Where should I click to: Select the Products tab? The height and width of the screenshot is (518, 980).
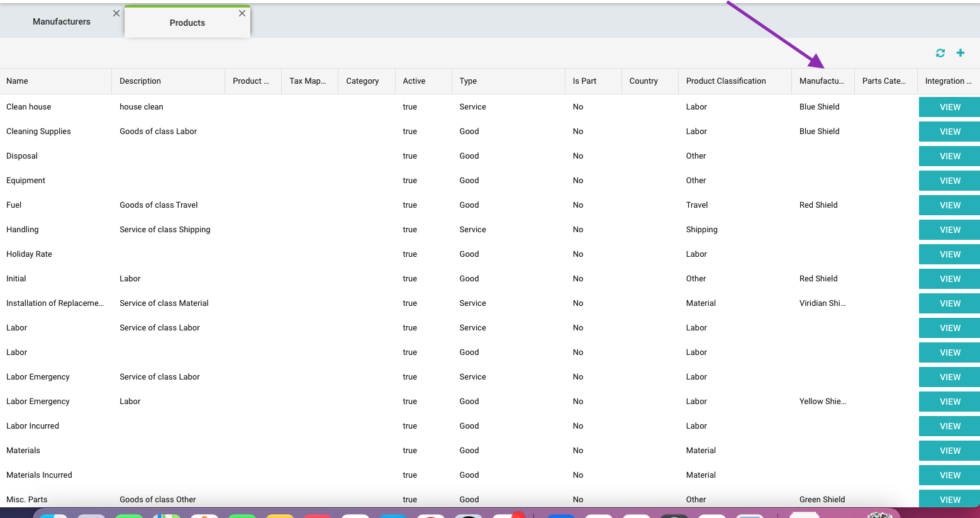pos(187,23)
